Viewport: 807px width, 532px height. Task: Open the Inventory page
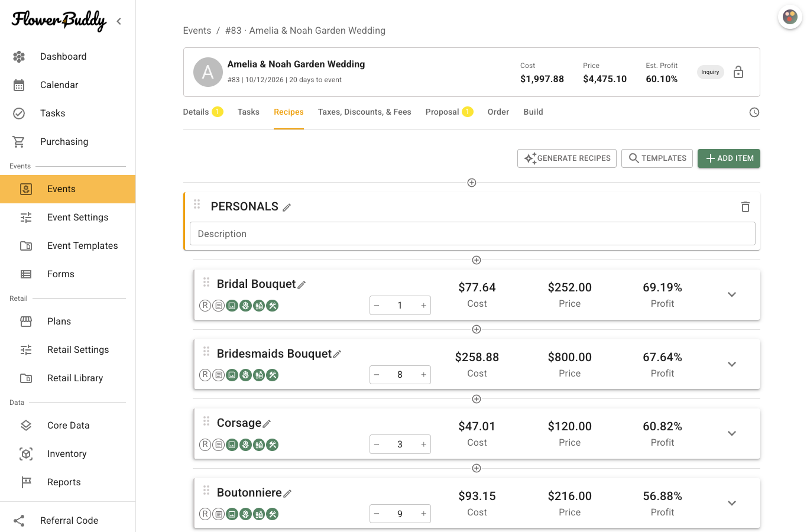click(67, 454)
